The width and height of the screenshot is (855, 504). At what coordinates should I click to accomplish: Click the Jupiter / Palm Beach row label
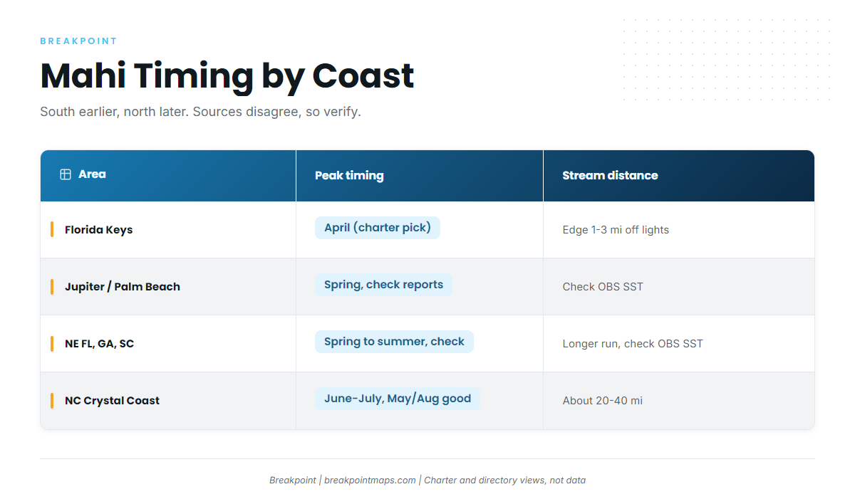tap(123, 287)
